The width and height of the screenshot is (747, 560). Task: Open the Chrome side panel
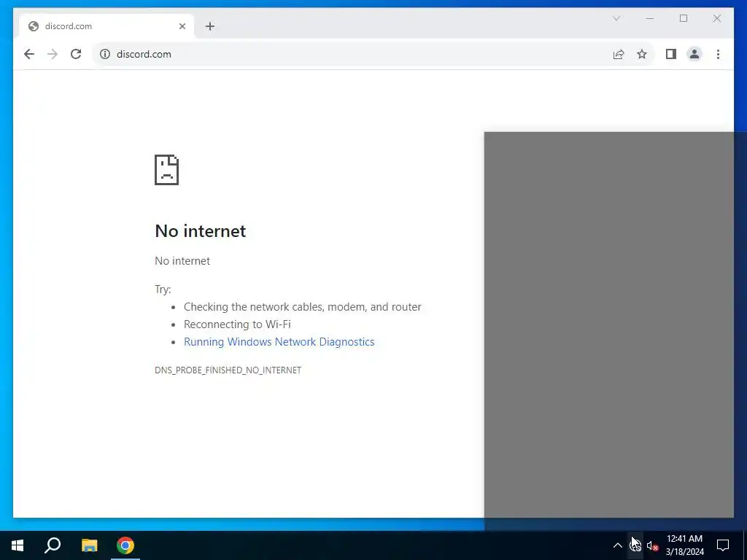pyautogui.click(x=671, y=54)
